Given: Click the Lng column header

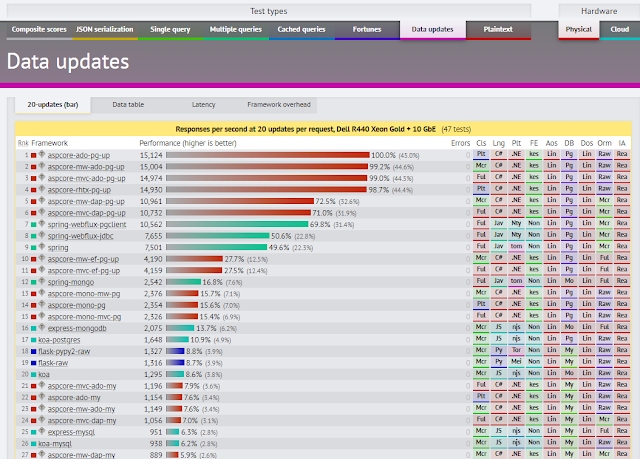Looking at the screenshot, I should pyautogui.click(x=498, y=143).
